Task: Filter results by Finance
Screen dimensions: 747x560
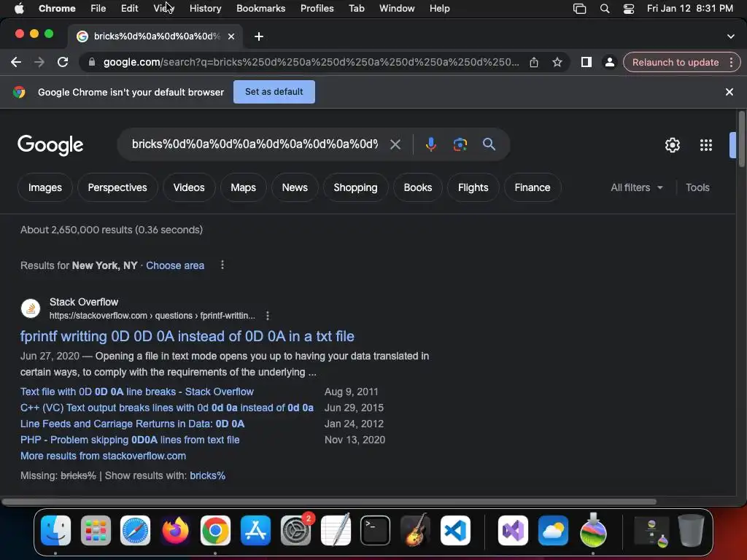Action: click(532, 187)
